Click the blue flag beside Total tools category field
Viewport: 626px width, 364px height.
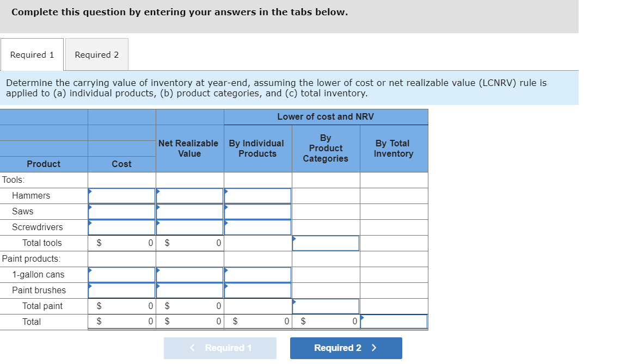point(294,239)
